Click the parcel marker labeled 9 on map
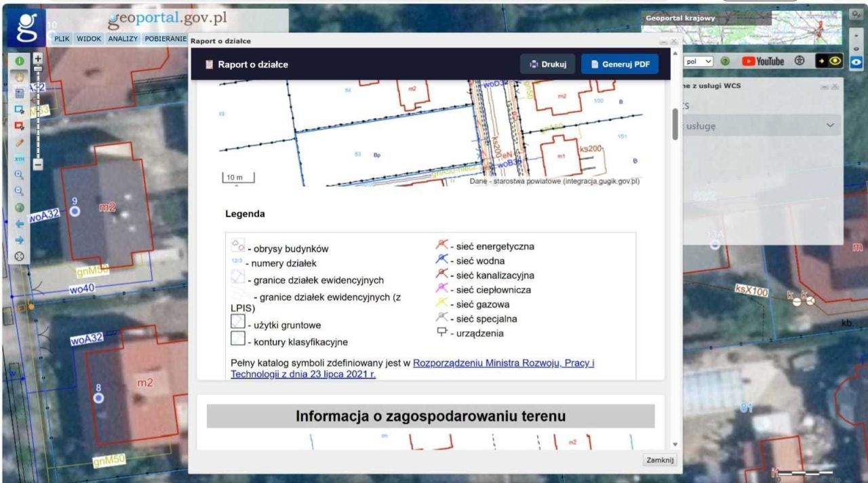868x483 pixels. tap(75, 211)
